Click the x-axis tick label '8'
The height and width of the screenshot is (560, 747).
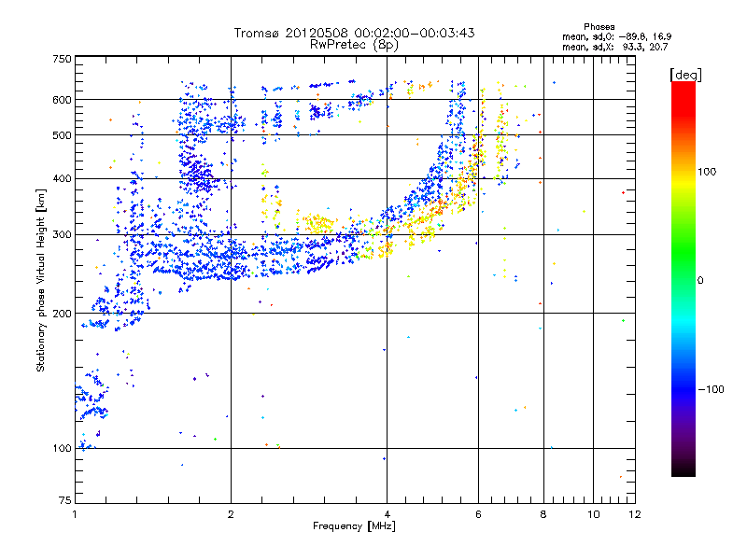[543, 514]
